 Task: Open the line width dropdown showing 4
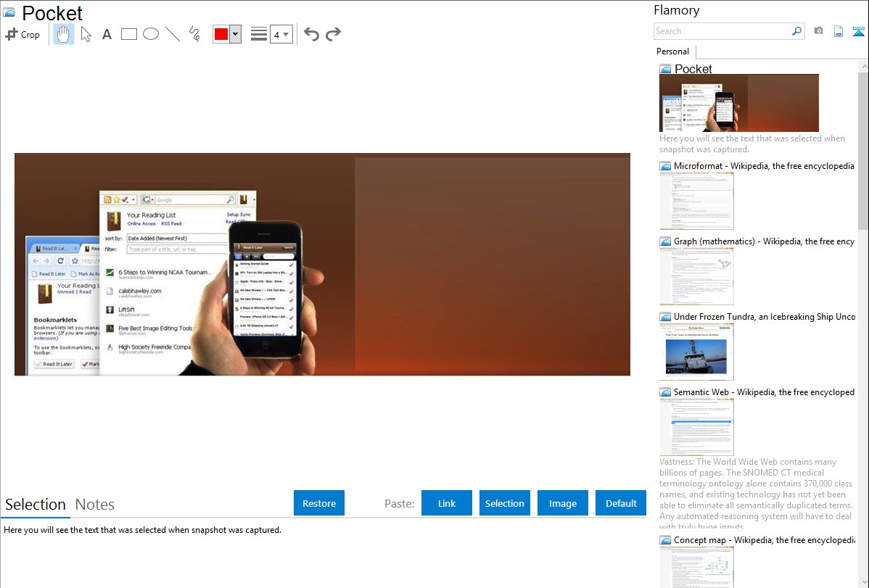[281, 34]
